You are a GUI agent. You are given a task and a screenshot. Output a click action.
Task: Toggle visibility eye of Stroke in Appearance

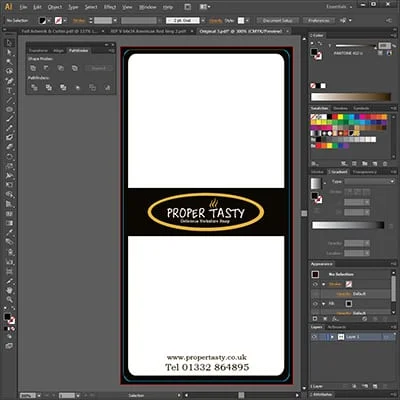315,284
